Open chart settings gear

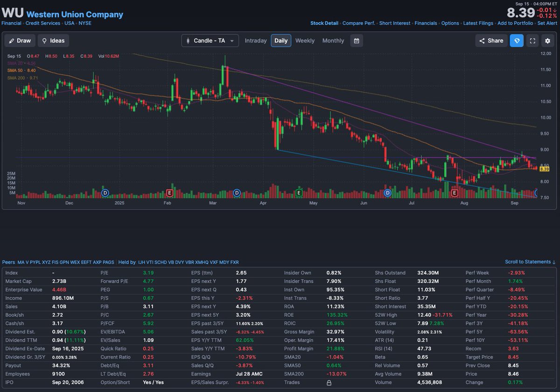[548, 41]
